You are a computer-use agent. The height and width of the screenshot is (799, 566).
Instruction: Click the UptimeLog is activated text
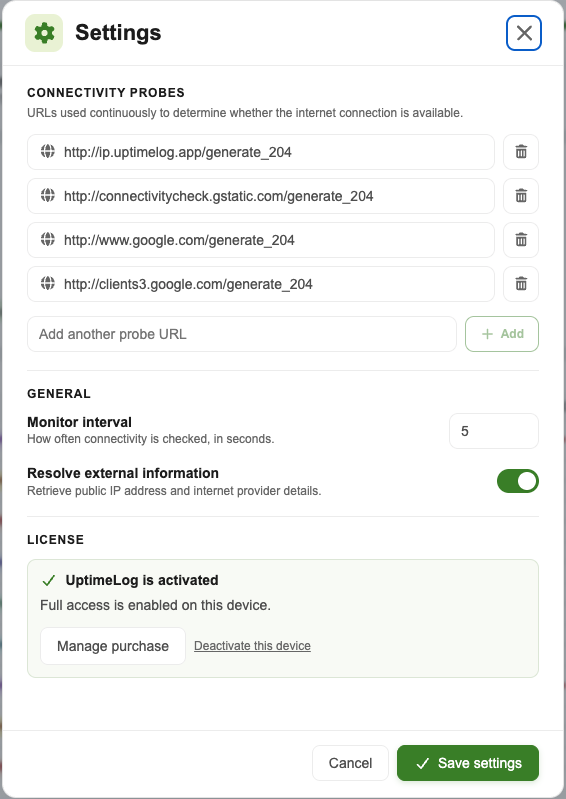(x=142, y=580)
